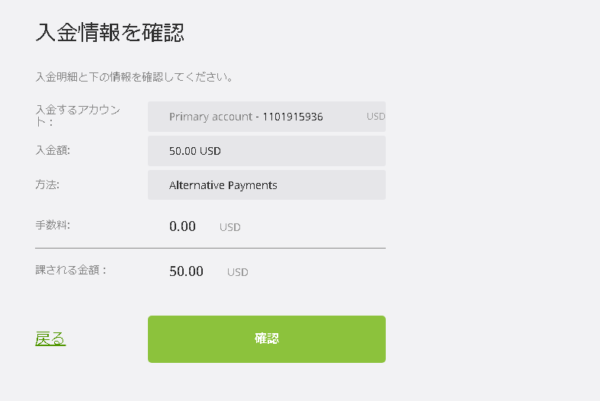Click the green 確認 confirm button
The height and width of the screenshot is (401, 600).
[x=266, y=339]
